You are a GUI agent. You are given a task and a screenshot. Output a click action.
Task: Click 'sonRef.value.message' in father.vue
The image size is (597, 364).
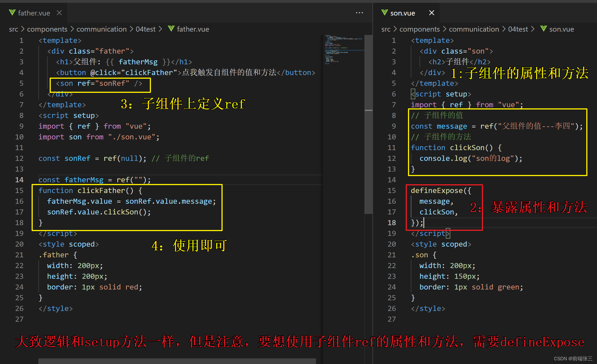[169, 201]
